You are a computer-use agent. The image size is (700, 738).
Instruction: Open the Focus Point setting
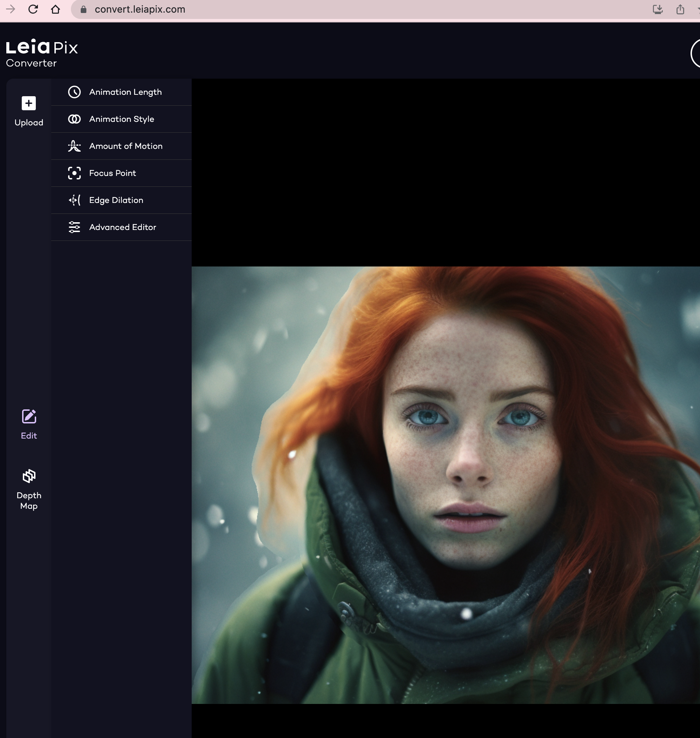(x=112, y=173)
